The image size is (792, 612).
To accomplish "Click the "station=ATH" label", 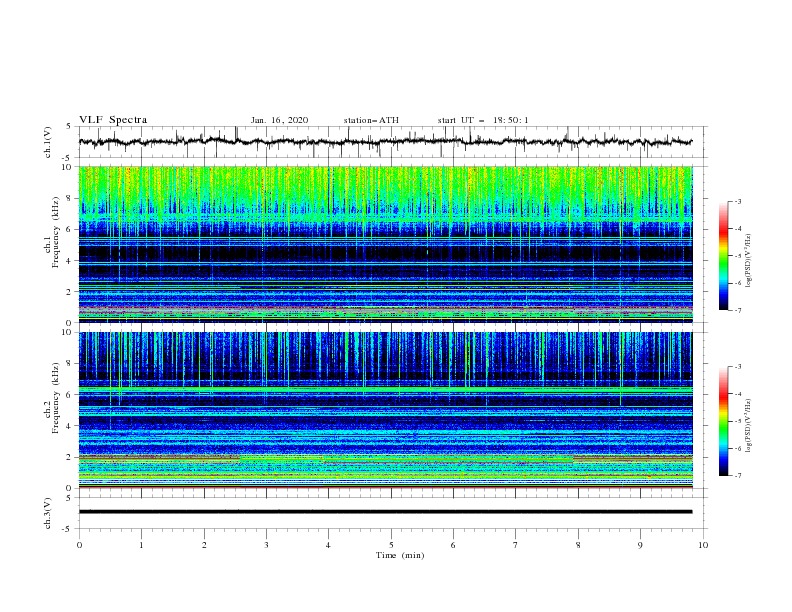I will pyautogui.click(x=371, y=120).
